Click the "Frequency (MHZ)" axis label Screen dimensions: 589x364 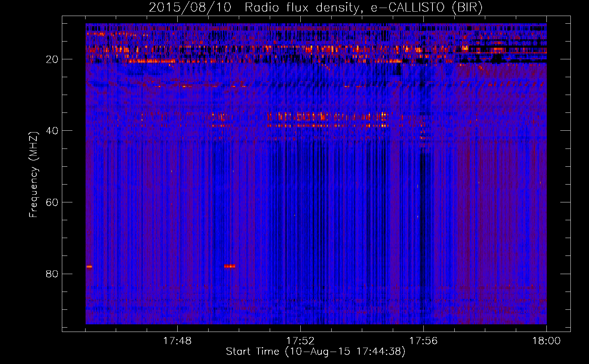(33, 175)
